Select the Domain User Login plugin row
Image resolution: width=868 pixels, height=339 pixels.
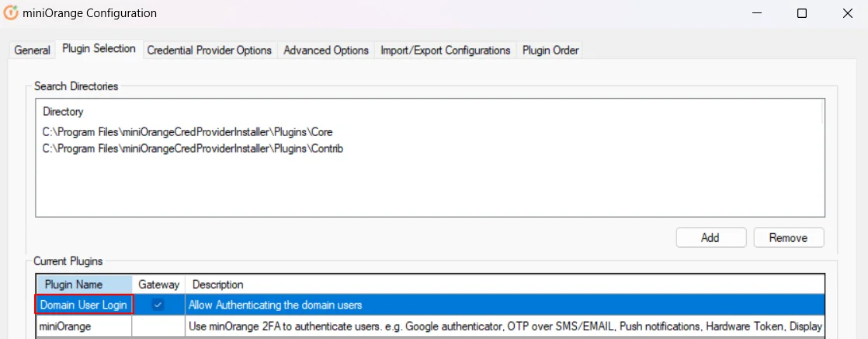[431, 305]
